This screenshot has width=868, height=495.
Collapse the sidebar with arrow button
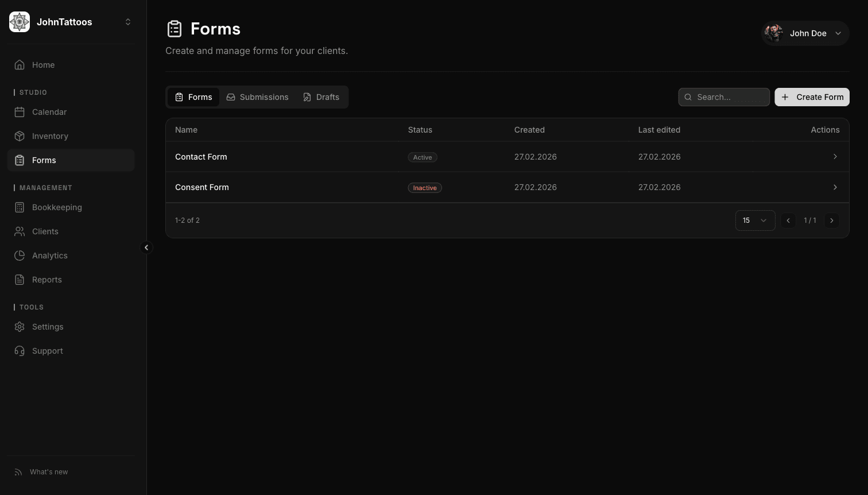coord(146,247)
